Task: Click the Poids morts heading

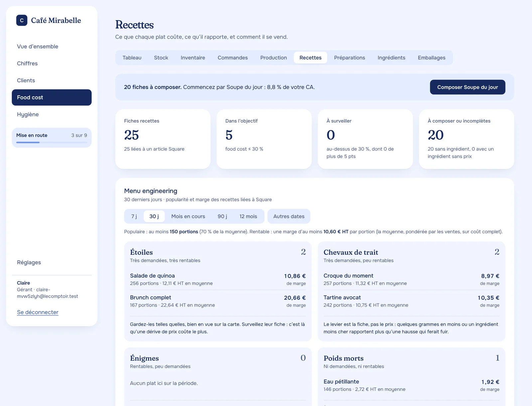Action: (x=343, y=358)
